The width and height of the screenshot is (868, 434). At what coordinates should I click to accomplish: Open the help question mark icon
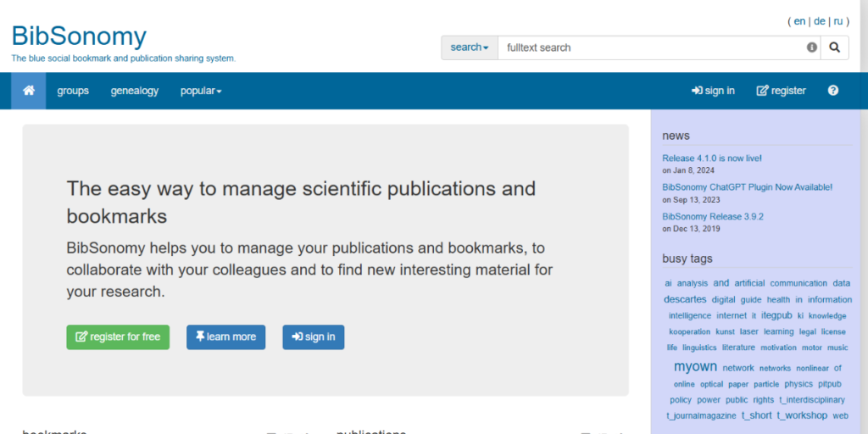pos(833,90)
